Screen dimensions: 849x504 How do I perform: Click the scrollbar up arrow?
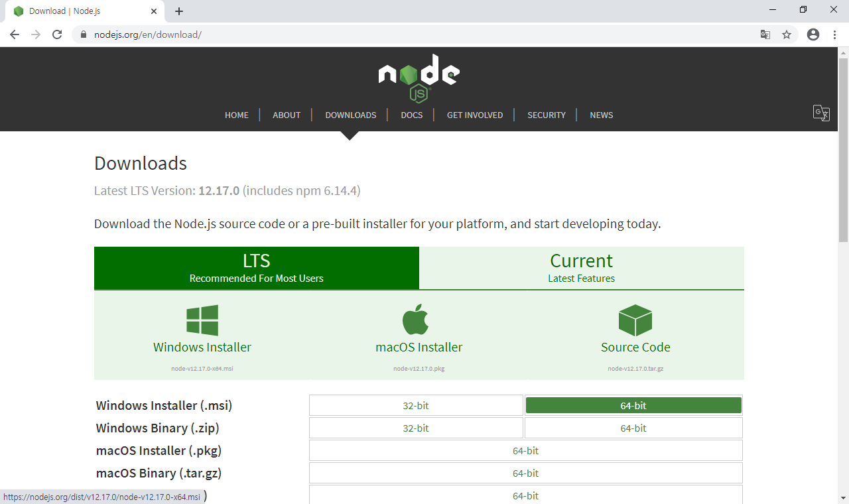pos(844,52)
